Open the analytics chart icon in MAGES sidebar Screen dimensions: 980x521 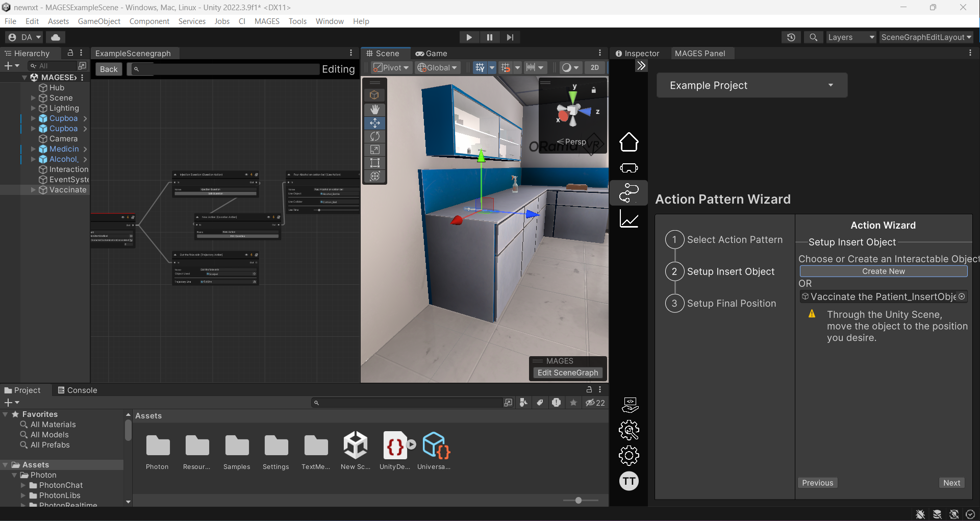[x=629, y=219]
